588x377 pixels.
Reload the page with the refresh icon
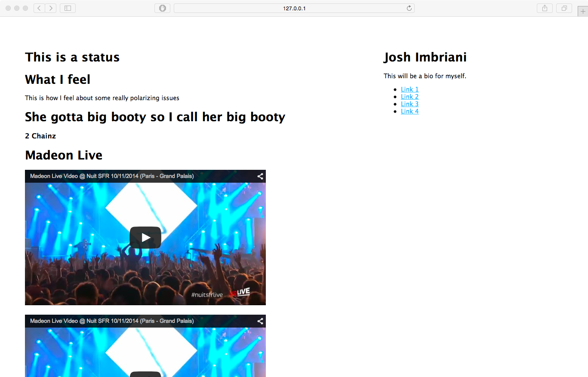click(409, 8)
